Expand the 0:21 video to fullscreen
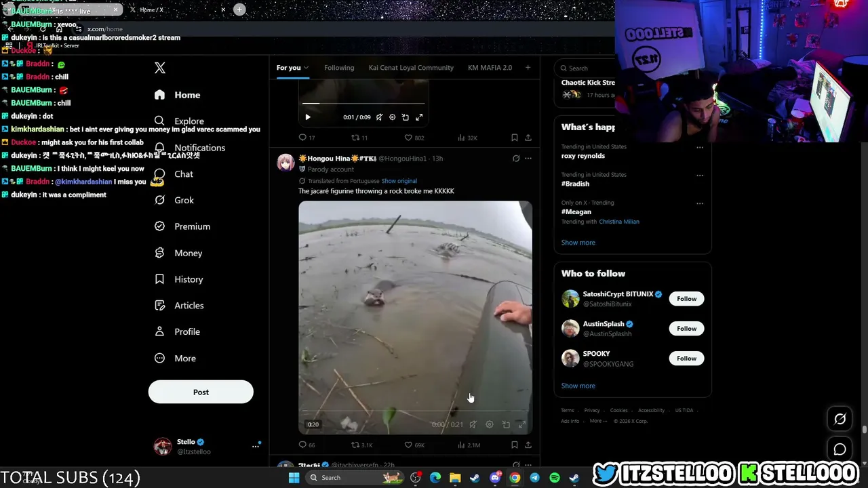Screen dimensions: 868x488 pos(521,424)
